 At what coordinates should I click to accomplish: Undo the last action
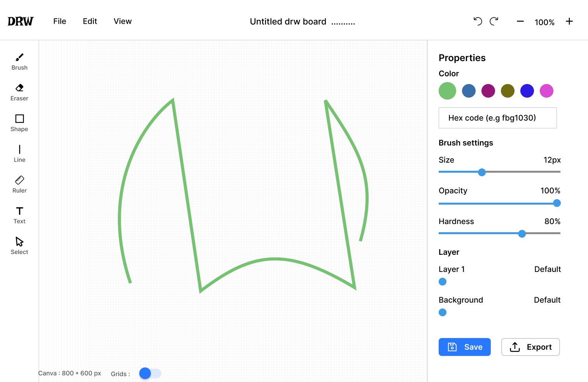(478, 21)
